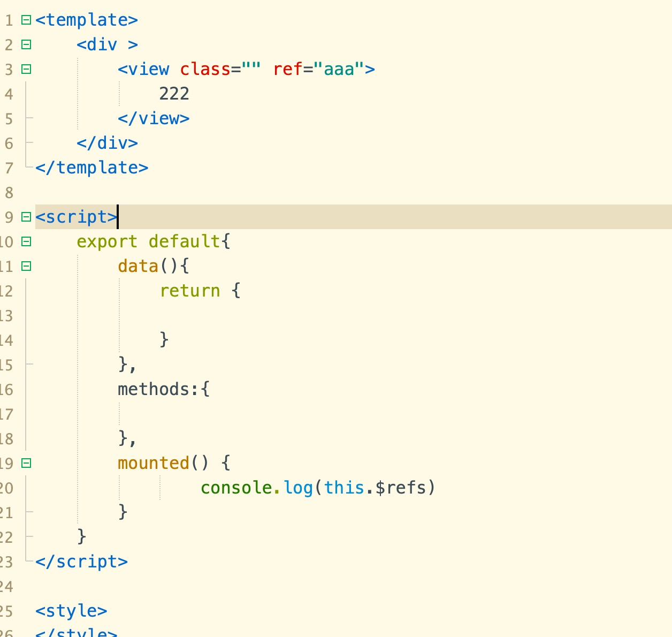Screen dimensions: 672x637
Task: Collapse the data() function fold marker
Action: click(26, 267)
